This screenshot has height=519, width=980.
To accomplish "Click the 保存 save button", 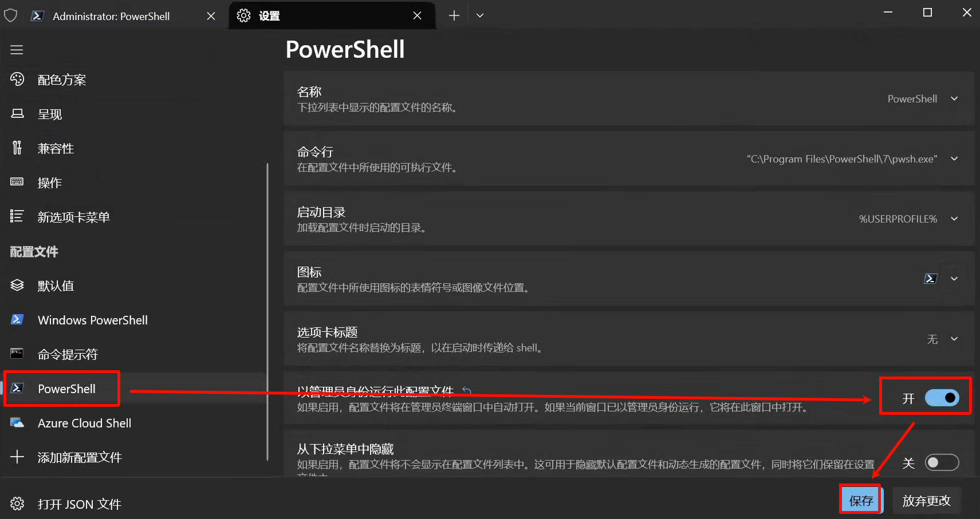I will [x=861, y=499].
